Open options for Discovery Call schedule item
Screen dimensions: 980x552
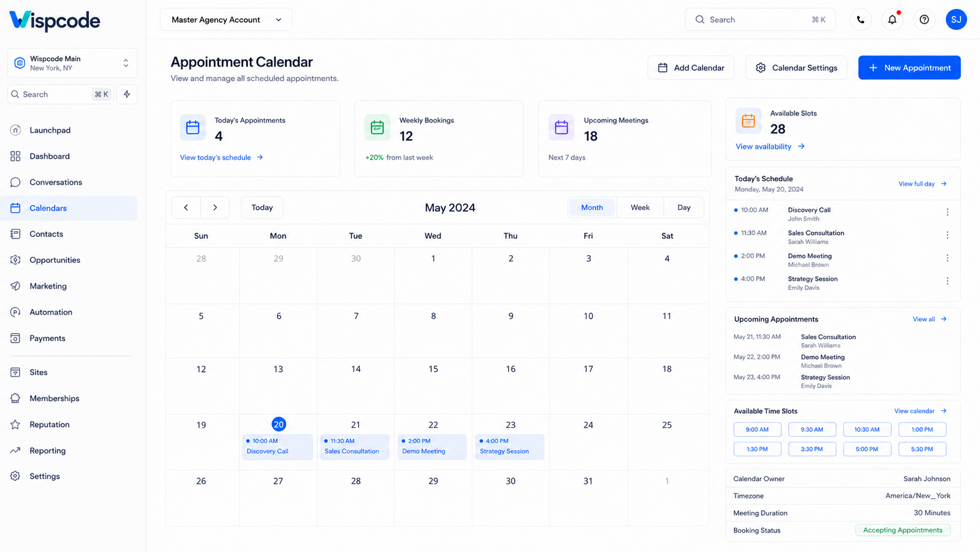[947, 212]
